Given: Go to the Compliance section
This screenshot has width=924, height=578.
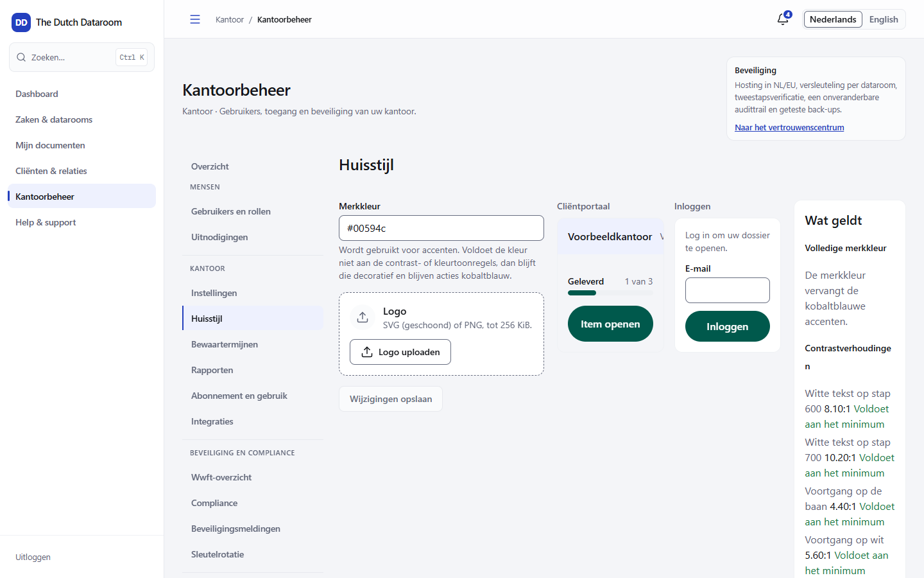Looking at the screenshot, I should click(x=253, y=503).
